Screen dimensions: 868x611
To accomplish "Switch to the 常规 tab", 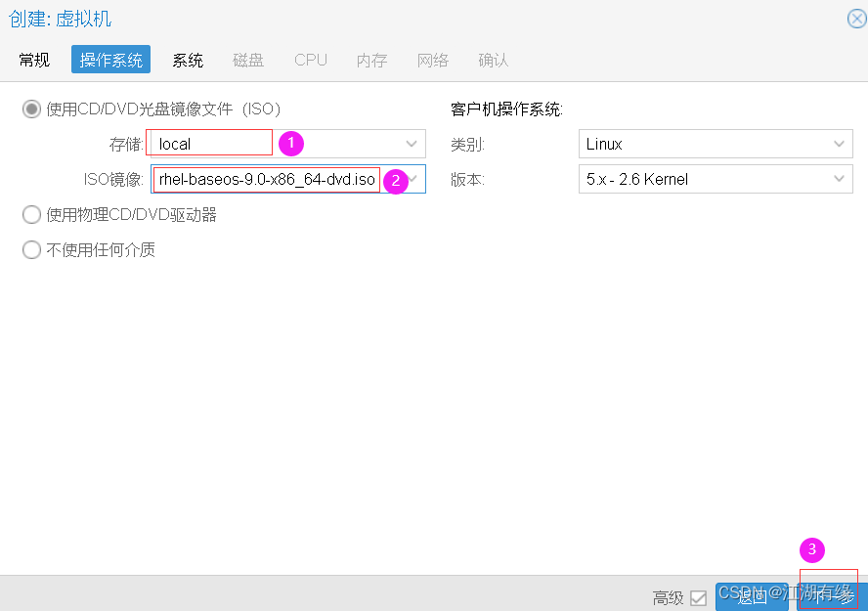I will click(x=33, y=60).
